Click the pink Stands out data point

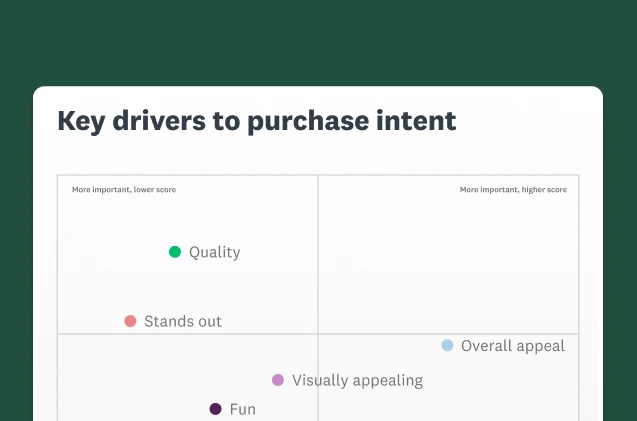(x=130, y=321)
